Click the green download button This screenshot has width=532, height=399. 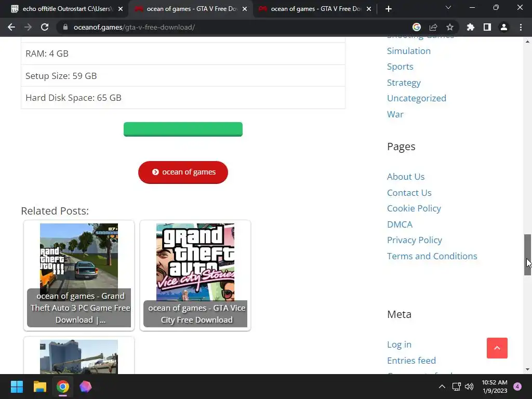[x=183, y=129]
